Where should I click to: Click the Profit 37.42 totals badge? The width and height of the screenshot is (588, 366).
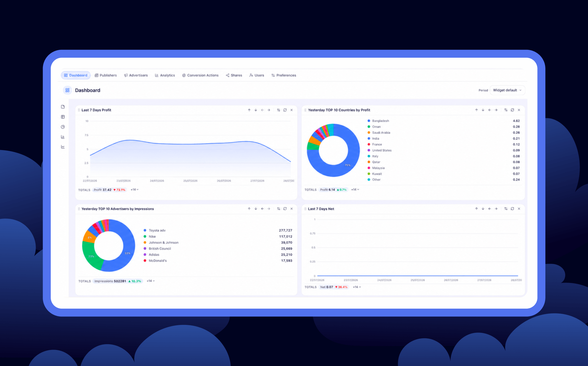[109, 190]
